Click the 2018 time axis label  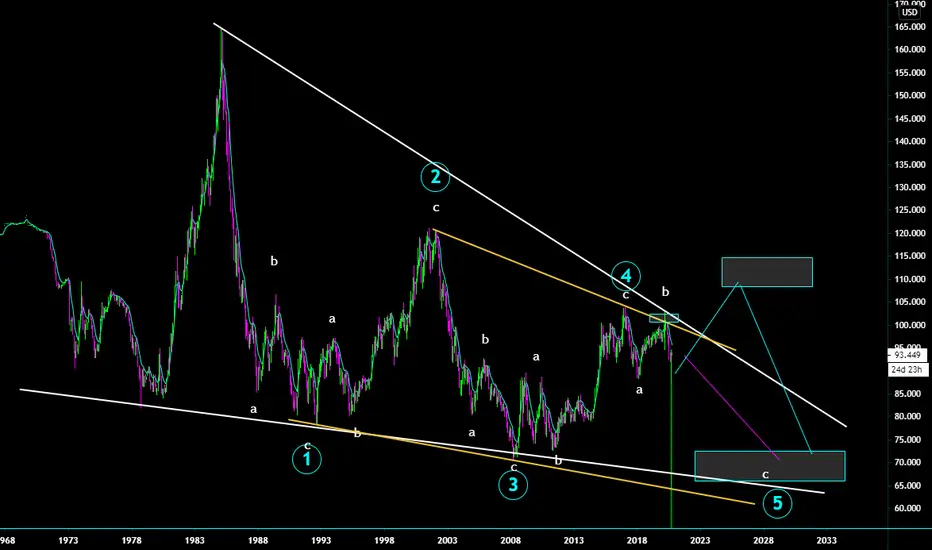point(637,540)
